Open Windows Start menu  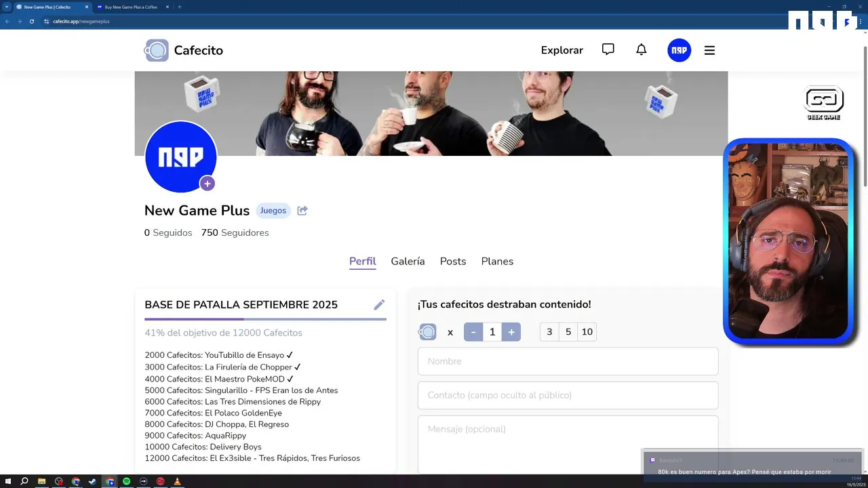[7, 481]
